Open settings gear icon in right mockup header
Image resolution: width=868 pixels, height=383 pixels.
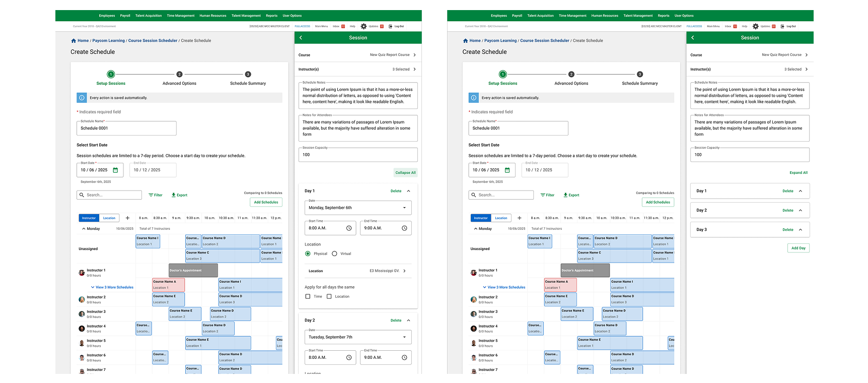click(x=755, y=26)
